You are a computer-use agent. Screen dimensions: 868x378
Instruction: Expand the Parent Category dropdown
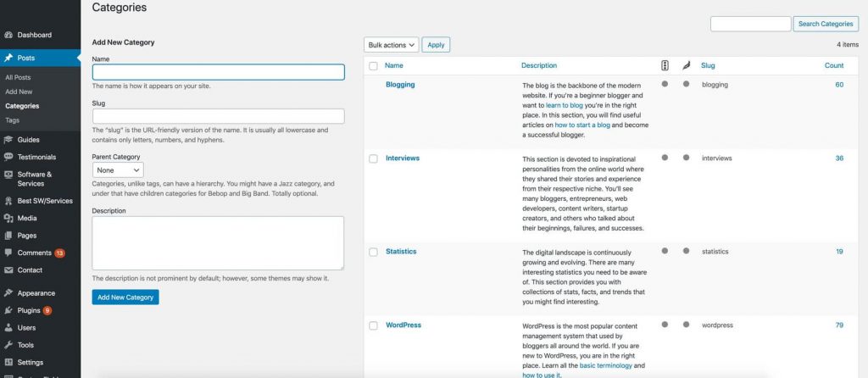(118, 170)
